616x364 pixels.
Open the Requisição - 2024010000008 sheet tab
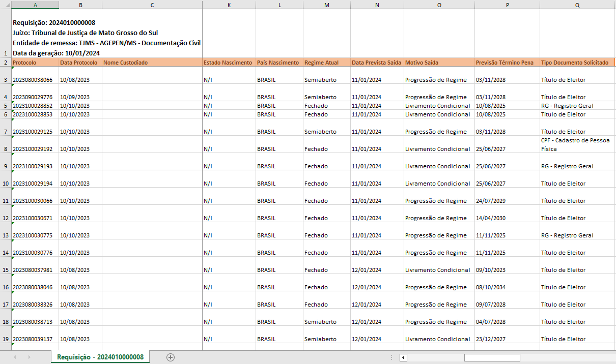(100, 357)
